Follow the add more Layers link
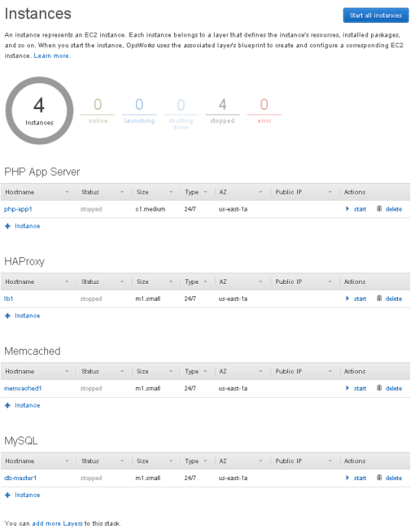 57,523
